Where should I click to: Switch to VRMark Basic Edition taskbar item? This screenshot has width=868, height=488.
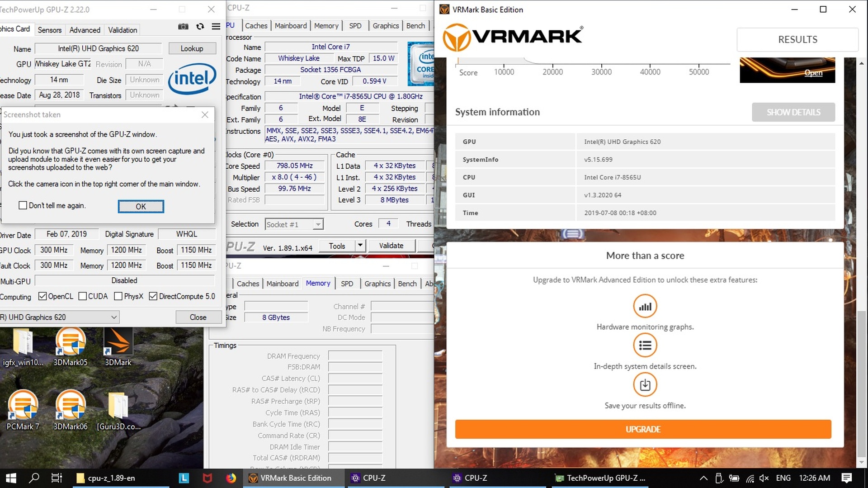coord(295,478)
